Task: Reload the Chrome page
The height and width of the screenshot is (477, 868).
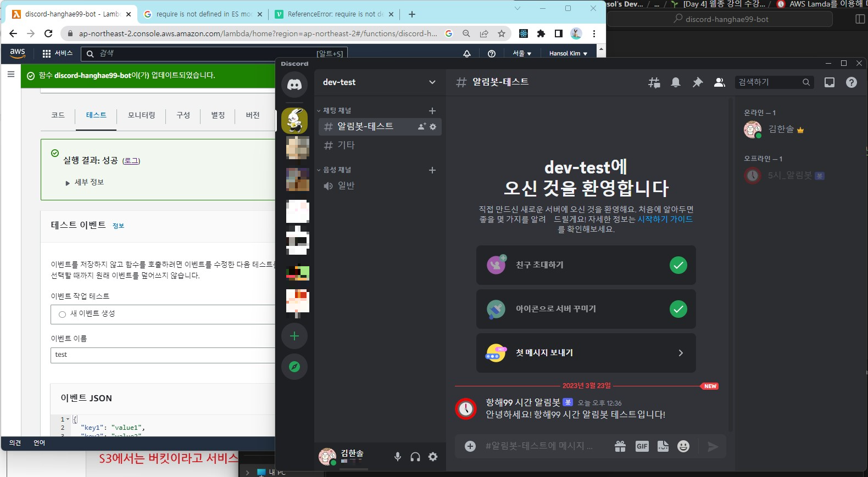Action: [48, 33]
